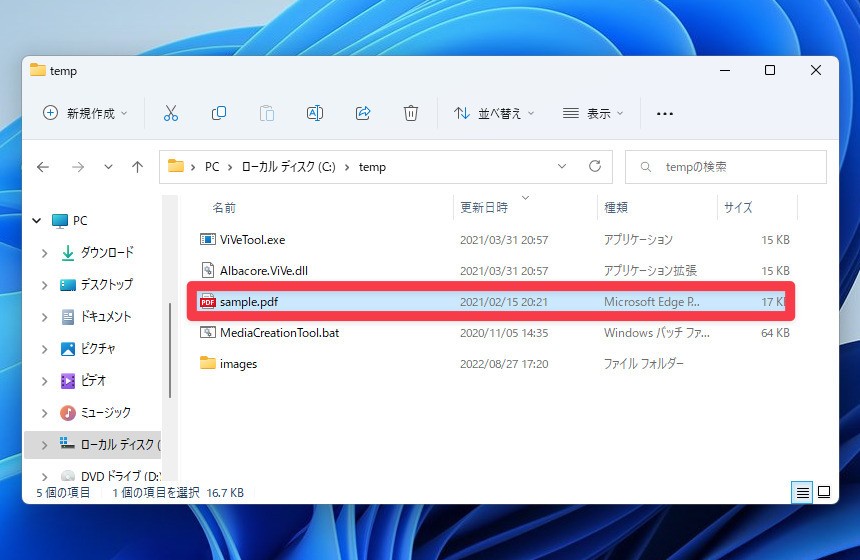Click the Downloads arrow icon in sidebar
860x560 pixels.
(x=67, y=252)
